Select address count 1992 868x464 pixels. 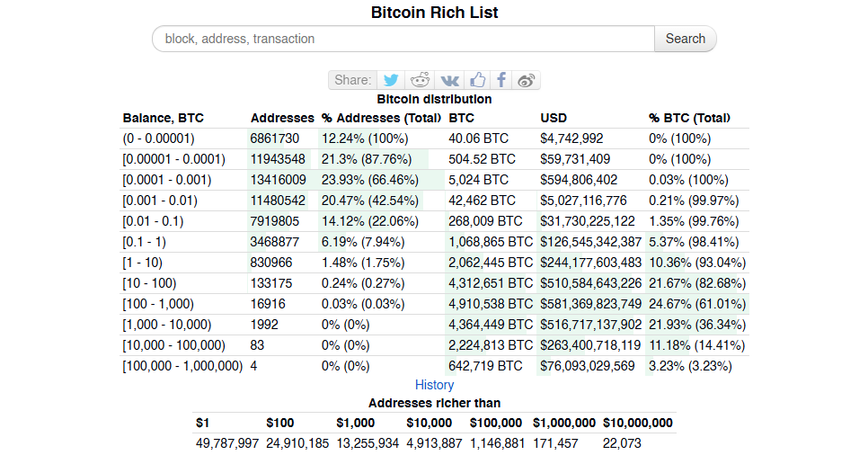point(264,325)
